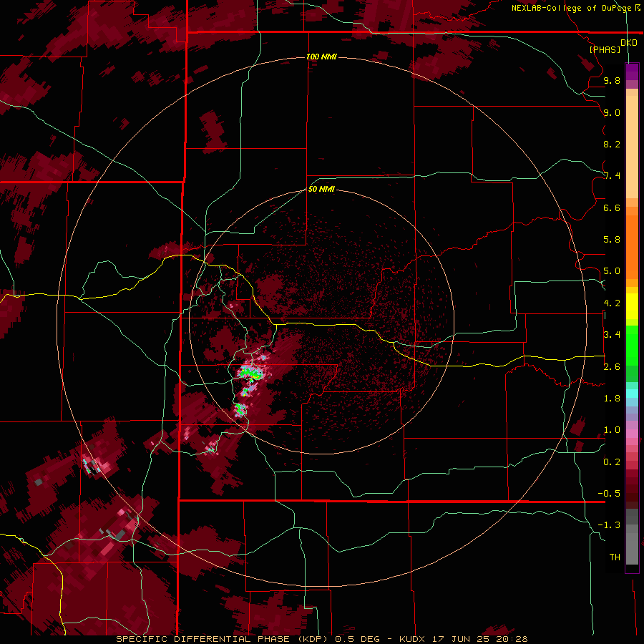644x644 pixels.
Task: Click the purple segment of the color bar
Action: point(632,72)
